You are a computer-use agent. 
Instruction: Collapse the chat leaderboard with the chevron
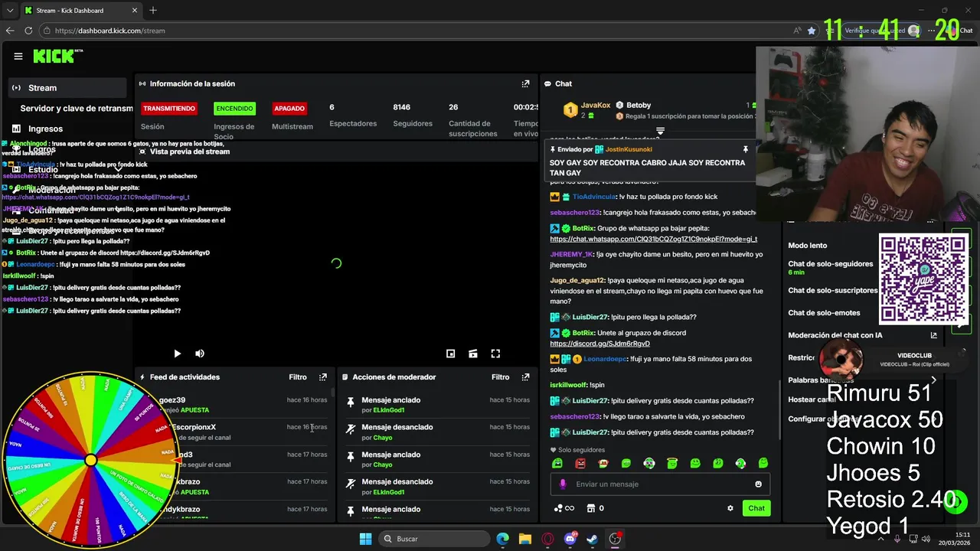(660, 132)
